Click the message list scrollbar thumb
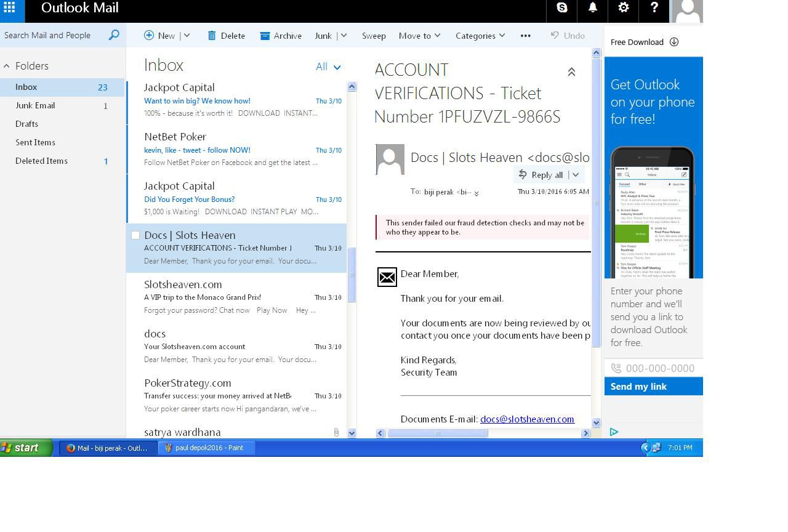This screenshot has height=532, width=788. coord(352,275)
